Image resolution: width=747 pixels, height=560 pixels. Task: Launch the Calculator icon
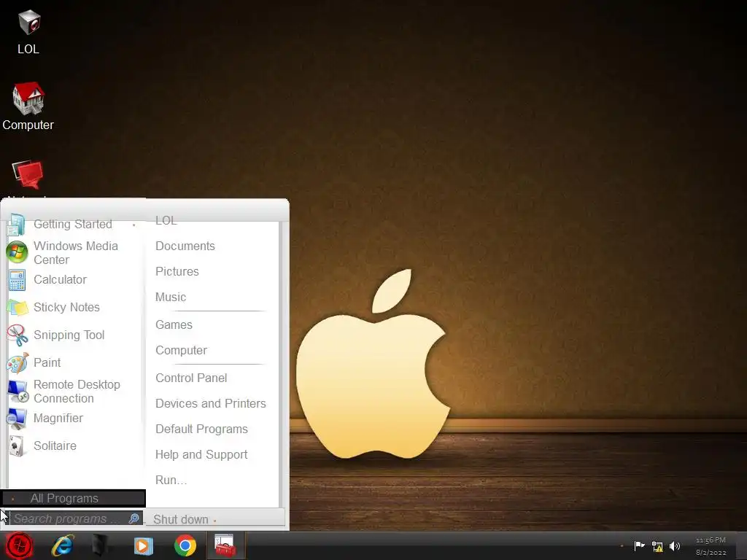click(x=17, y=279)
